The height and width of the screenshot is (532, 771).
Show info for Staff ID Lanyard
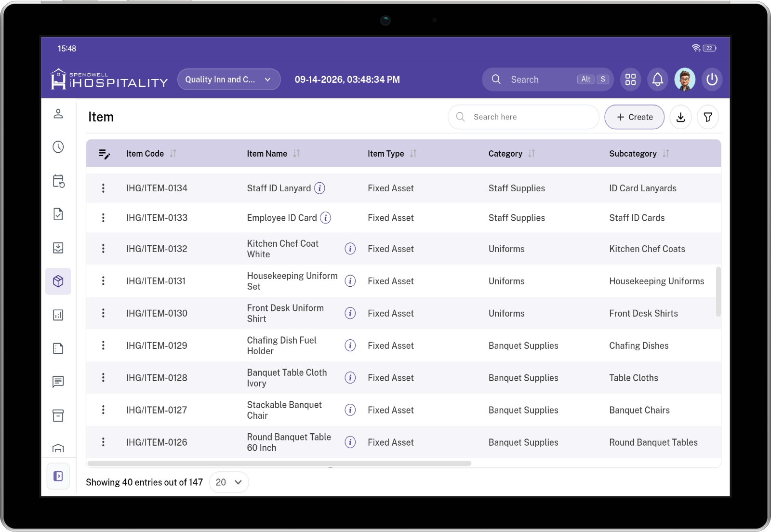point(319,188)
